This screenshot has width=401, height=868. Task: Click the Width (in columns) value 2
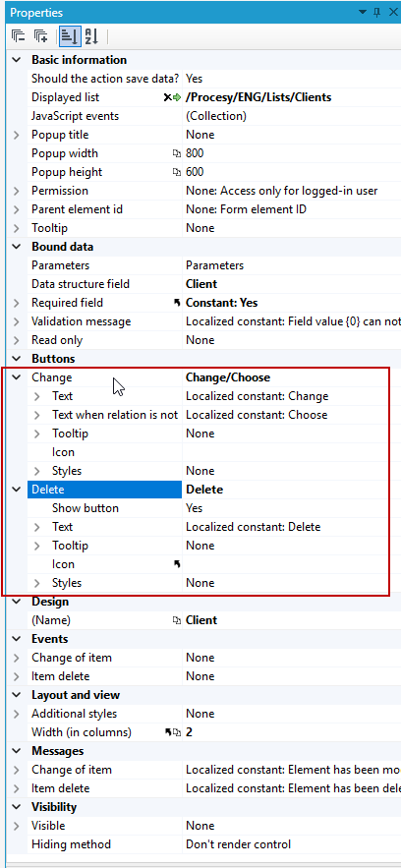tap(189, 732)
